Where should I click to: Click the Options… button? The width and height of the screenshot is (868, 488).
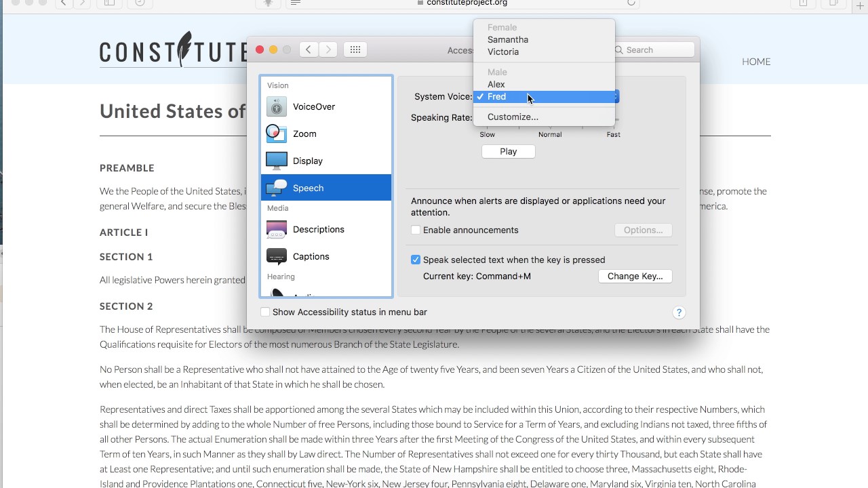coord(644,230)
